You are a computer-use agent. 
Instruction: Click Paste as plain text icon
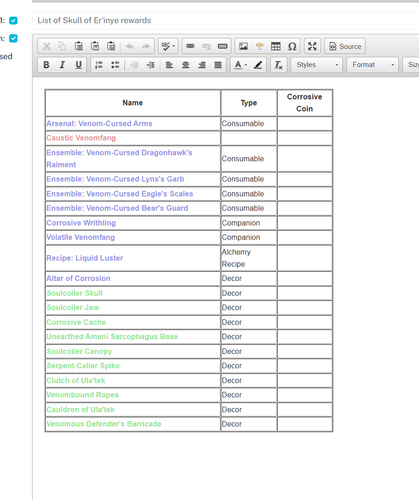coord(95,46)
